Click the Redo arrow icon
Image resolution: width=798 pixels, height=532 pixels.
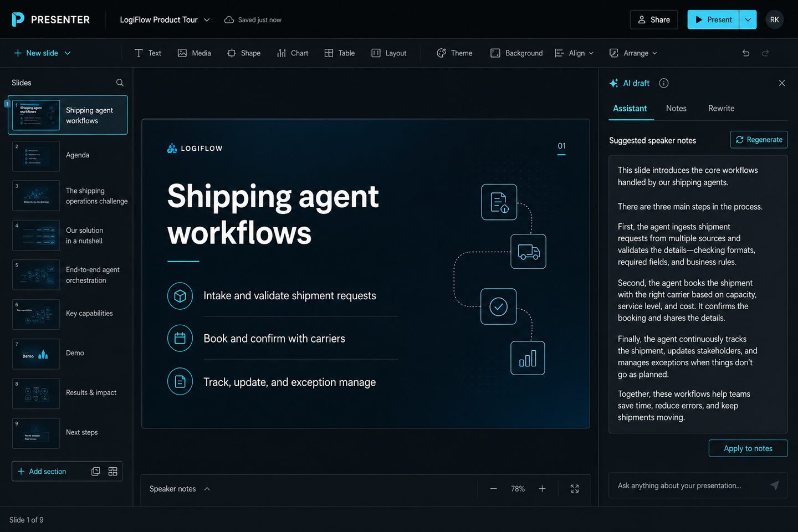[x=765, y=53]
